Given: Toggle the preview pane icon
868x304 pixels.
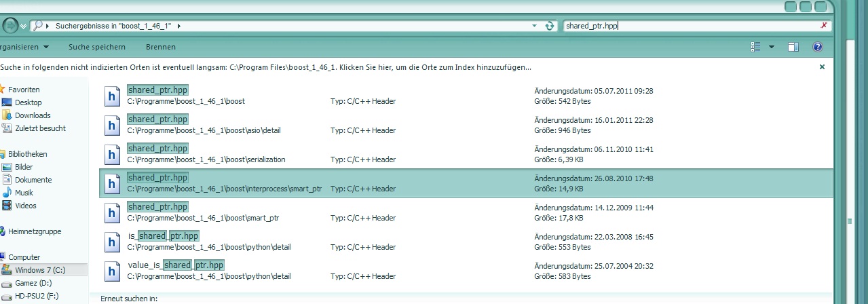Looking at the screenshot, I should pyautogui.click(x=793, y=47).
